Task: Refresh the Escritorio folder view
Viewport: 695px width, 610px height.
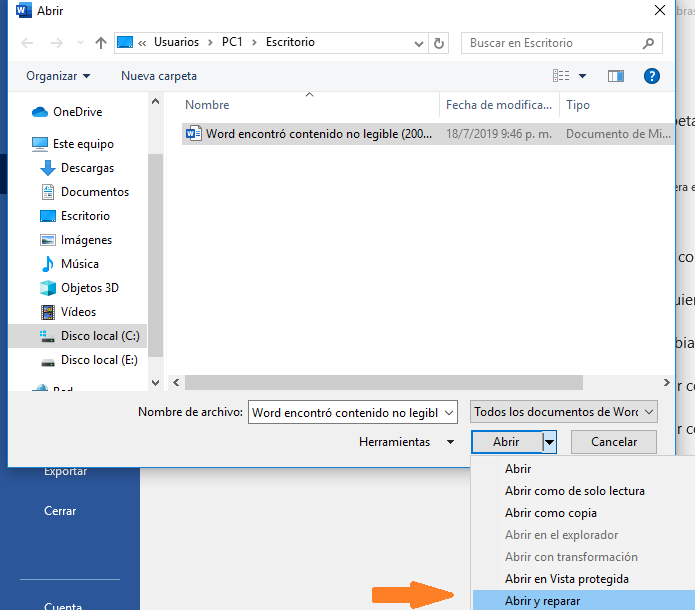Action: pyautogui.click(x=439, y=43)
